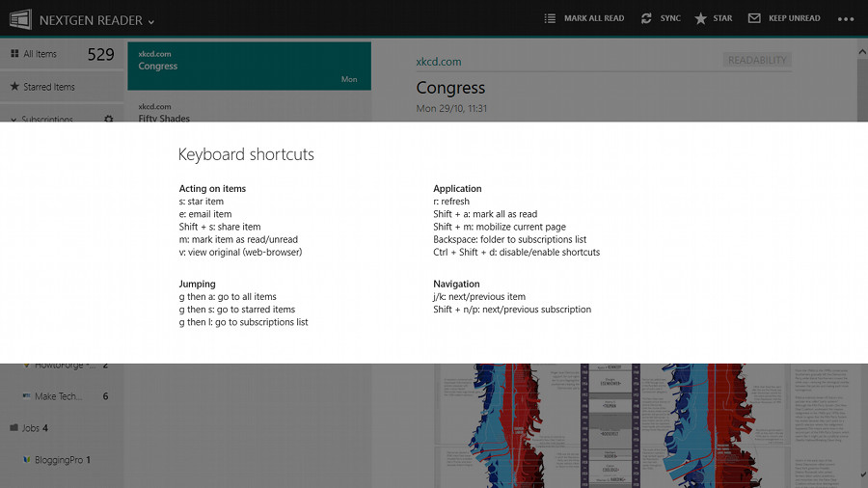868x488 pixels.
Task: Collapse the Subscriptions section chevron
Action: click(x=14, y=119)
